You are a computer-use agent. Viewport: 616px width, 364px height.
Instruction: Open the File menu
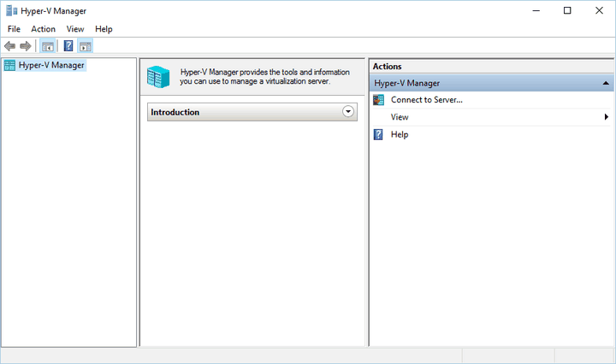click(x=14, y=29)
